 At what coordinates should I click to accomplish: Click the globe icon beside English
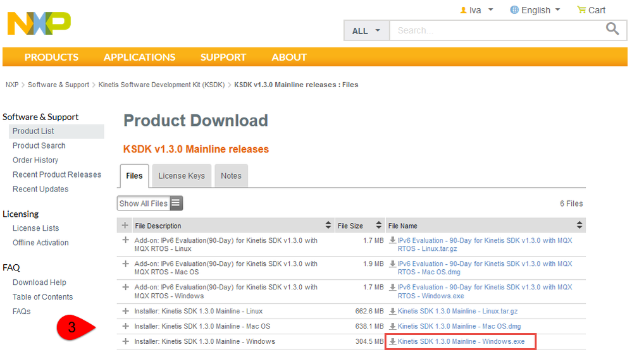click(x=514, y=9)
